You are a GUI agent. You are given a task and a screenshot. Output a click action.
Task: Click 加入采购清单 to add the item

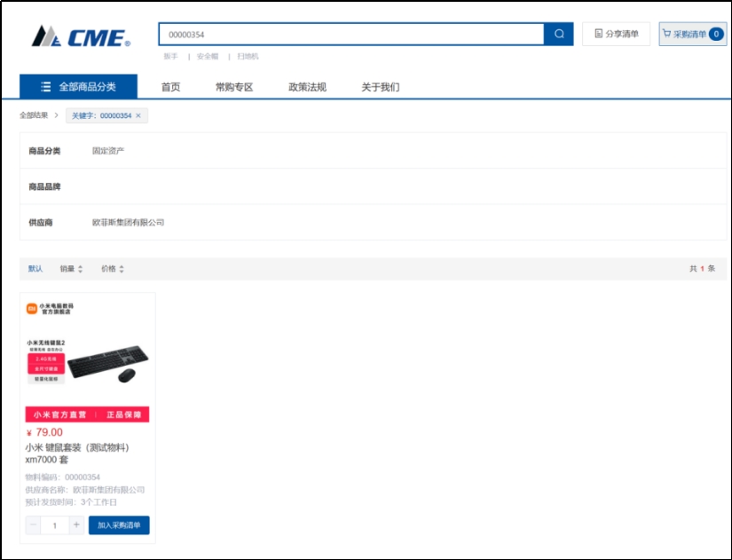click(119, 525)
